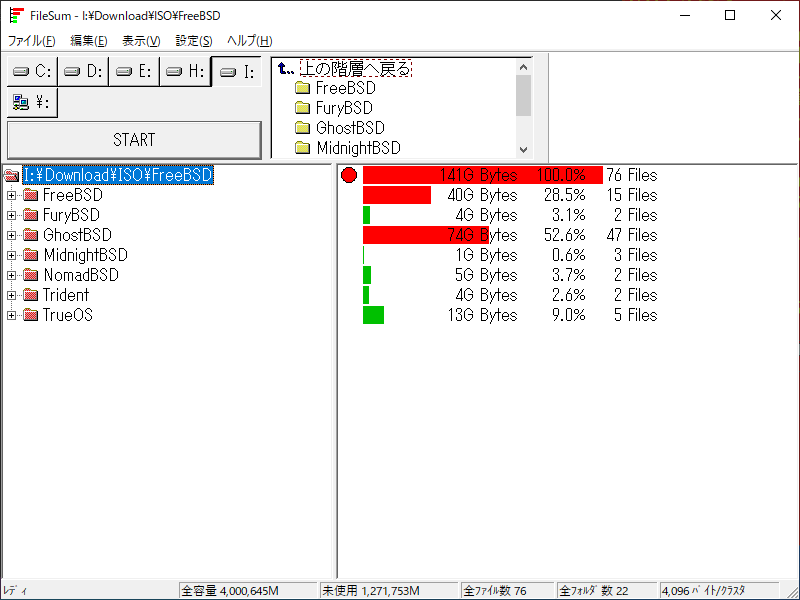
Task: Select FuryBSD text in top folder list
Action: 344,108
